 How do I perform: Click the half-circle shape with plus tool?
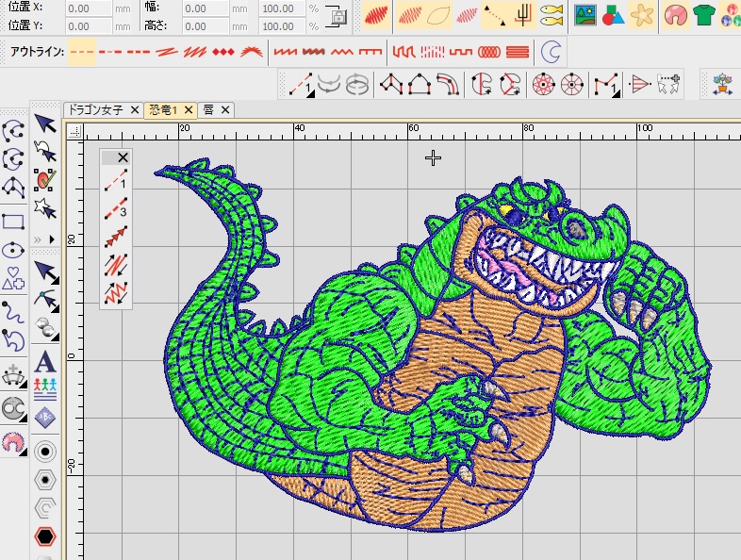[x=482, y=85]
